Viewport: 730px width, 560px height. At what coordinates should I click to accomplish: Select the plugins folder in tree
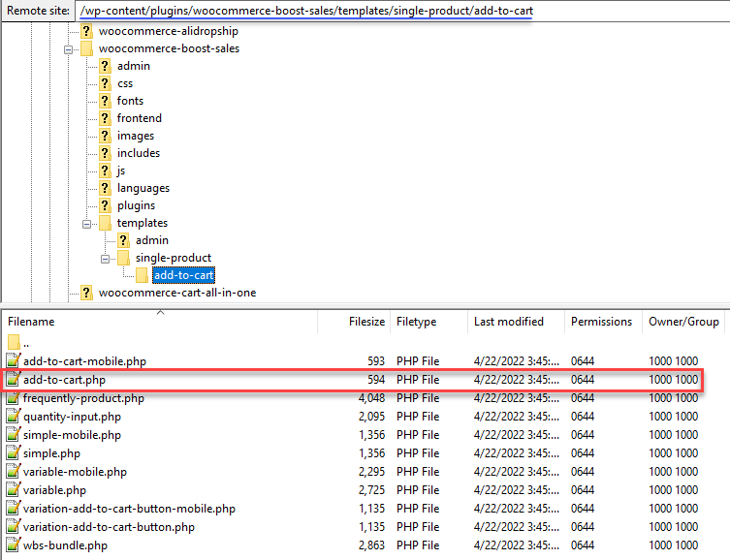click(x=136, y=205)
